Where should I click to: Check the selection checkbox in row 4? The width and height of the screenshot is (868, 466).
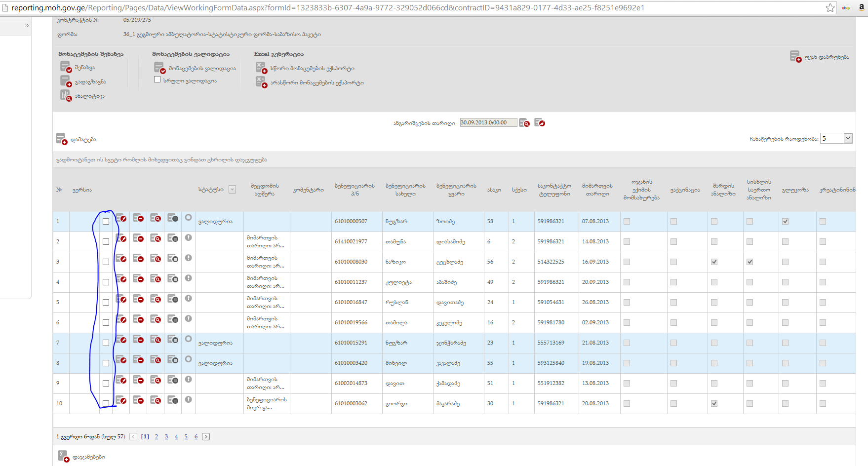pyautogui.click(x=106, y=282)
